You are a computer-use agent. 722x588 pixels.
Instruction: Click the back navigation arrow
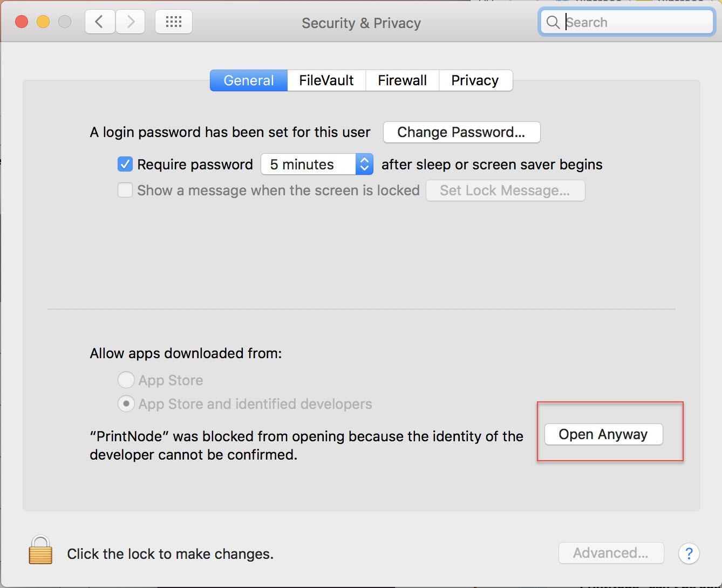[100, 22]
